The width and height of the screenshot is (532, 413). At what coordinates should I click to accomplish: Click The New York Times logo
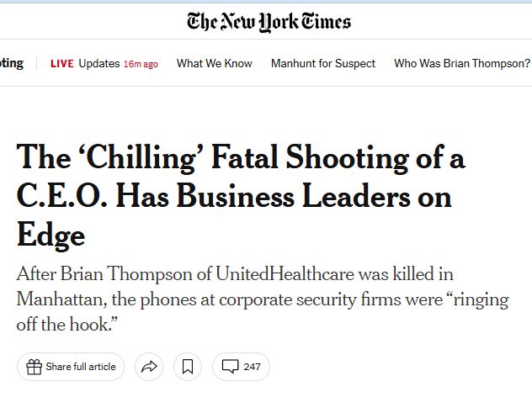(x=269, y=21)
